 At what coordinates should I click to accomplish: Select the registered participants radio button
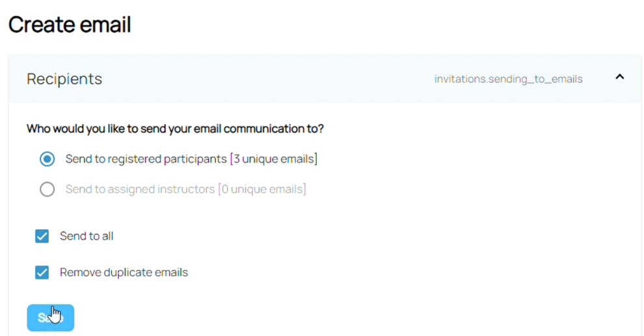point(47,159)
